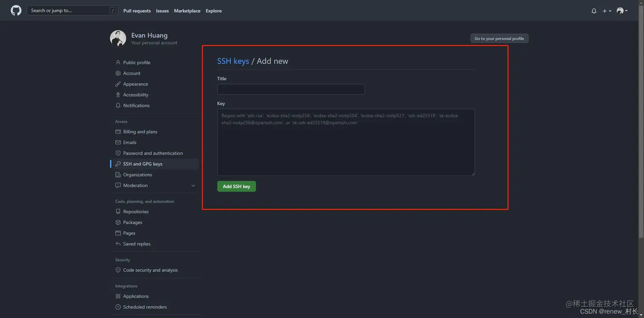Open Password and authentication link
This screenshot has width=644, height=318.
153,153
